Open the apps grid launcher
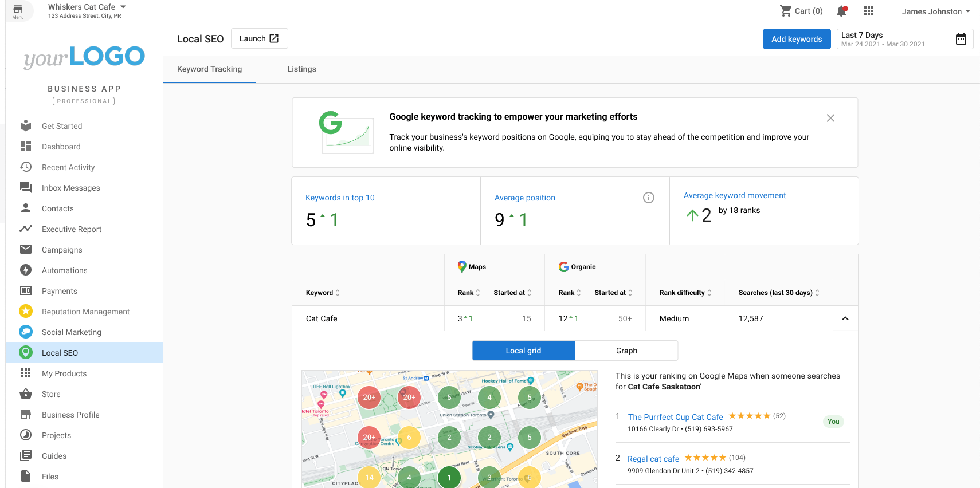The width and height of the screenshot is (980, 488). point(869,11)
